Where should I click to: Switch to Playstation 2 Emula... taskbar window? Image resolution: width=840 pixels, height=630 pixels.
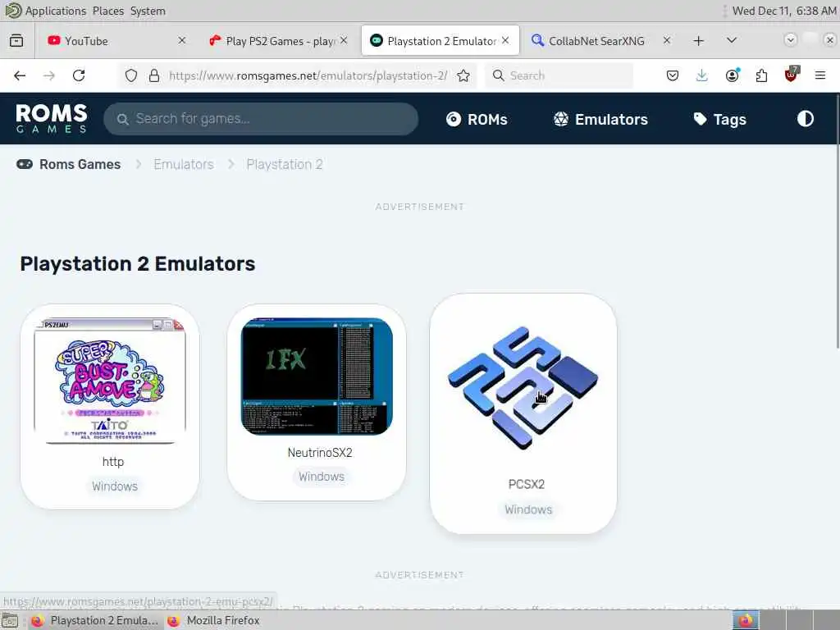[x=94, y=620]
